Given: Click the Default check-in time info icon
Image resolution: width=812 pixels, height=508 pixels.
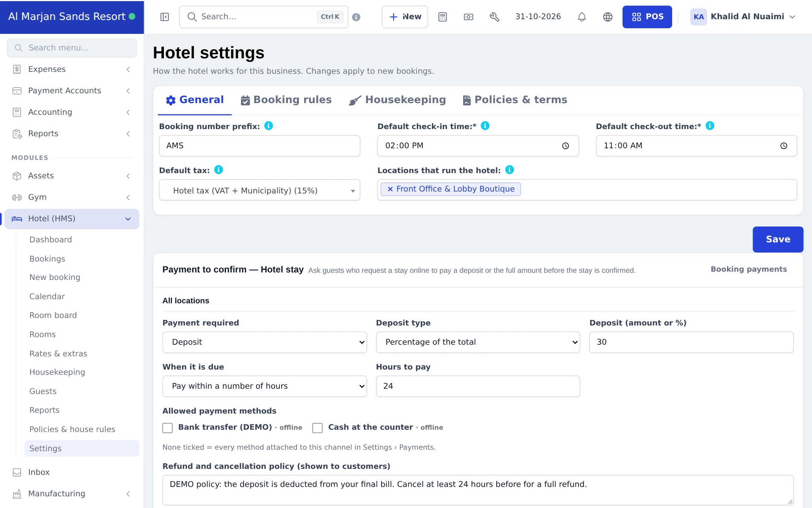Looking at the screenshot, I should 485,126.
